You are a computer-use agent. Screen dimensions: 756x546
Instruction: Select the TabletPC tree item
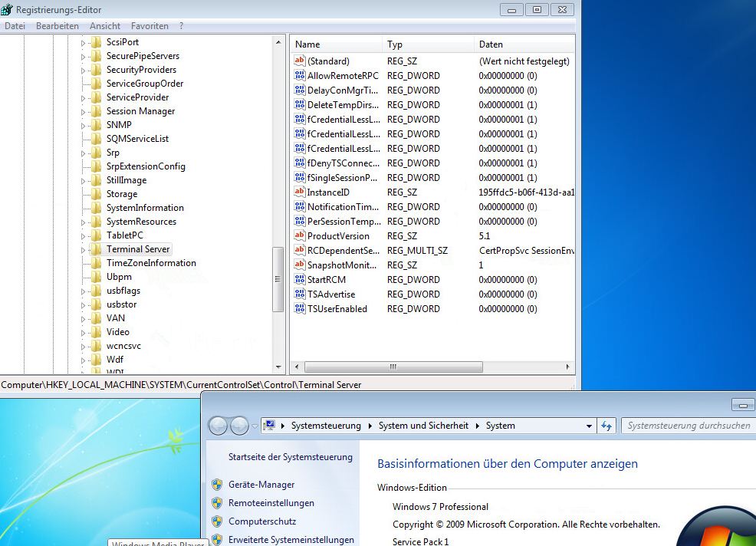tap(125, 235)
